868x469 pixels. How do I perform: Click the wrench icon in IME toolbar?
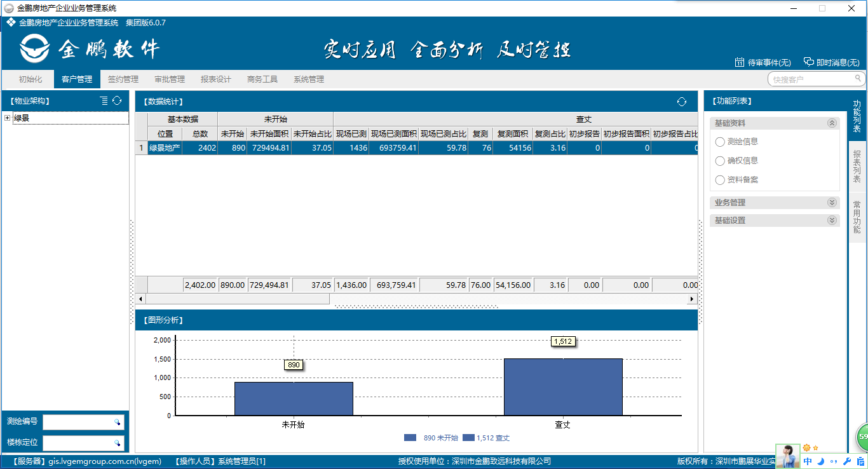[846, 461]
